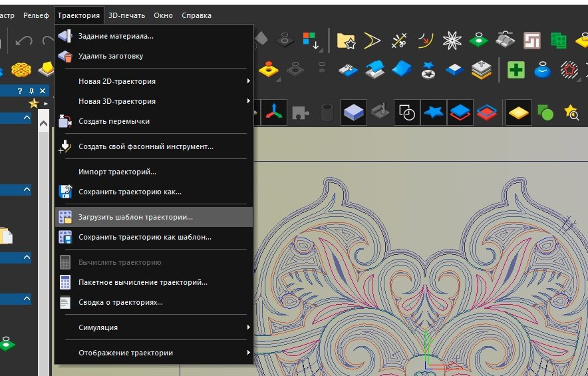Click the undo arrow icon
The image size is (588, 376).
pyautogui.click(x=24, y=41)
